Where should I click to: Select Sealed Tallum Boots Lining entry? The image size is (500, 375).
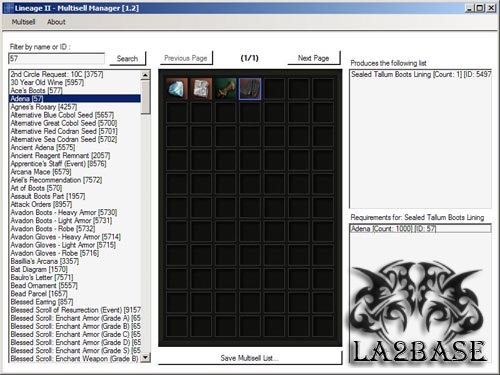(x=421, y=74)
